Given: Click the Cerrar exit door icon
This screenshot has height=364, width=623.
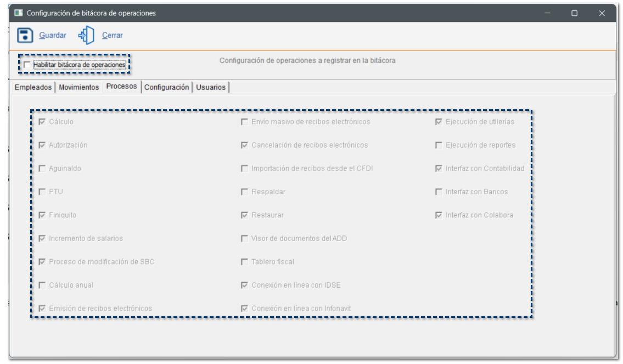Looking at the screenshot, I should tap(86, 35).
